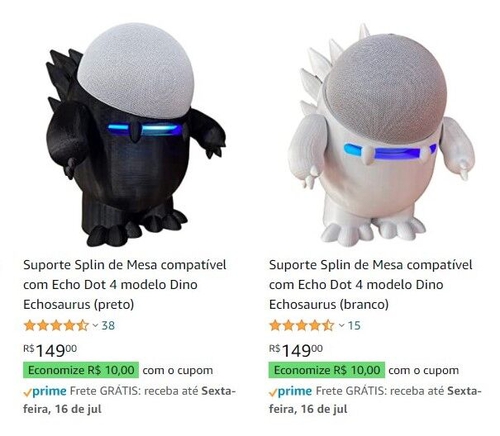Apply the Economize R$ 10,00 coupon for the white model
Image resolution: width=500 pixels, height=436 pixels.
click(327, 370)
